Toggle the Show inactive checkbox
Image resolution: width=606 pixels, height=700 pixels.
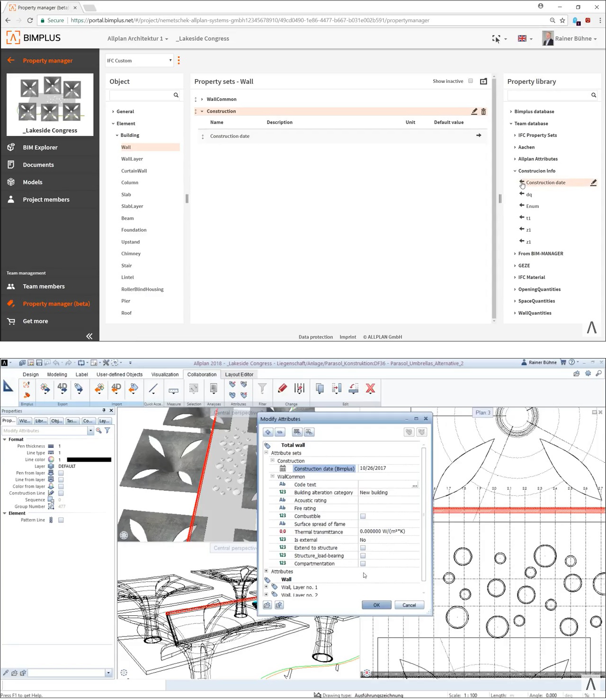click(x=471, y=81)
